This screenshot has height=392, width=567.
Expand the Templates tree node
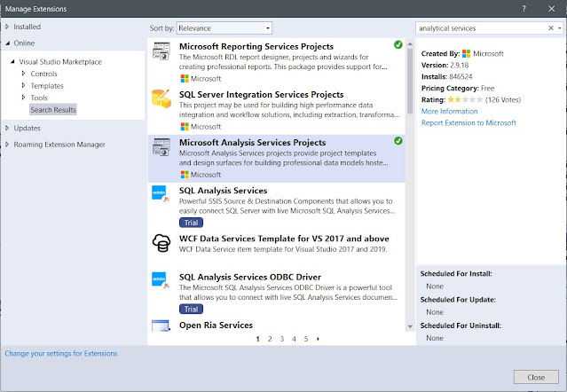point(23,86)
